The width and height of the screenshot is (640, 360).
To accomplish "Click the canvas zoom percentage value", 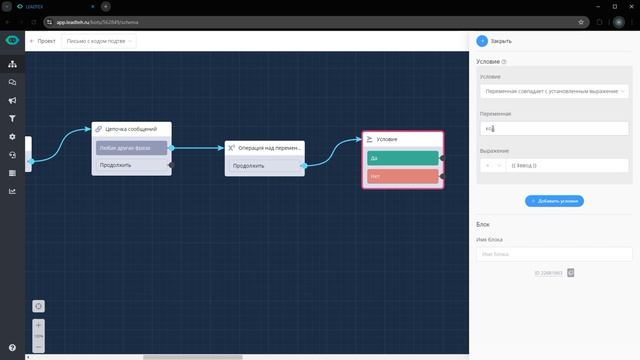I will (x=38, y=336).
